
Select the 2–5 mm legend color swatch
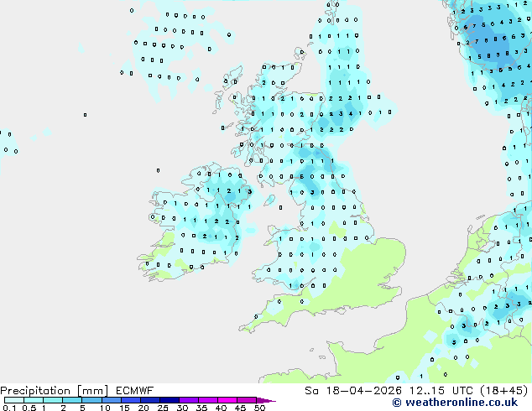(72, 400)
